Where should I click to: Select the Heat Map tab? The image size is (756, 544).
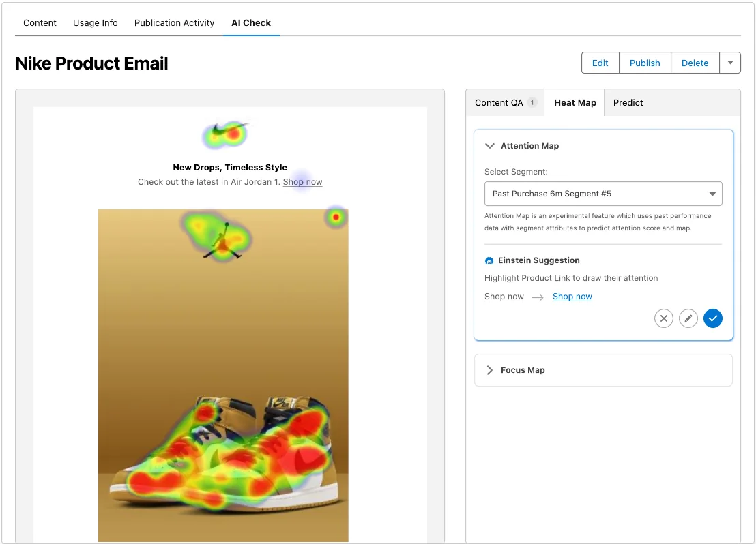tap(575, 103)
